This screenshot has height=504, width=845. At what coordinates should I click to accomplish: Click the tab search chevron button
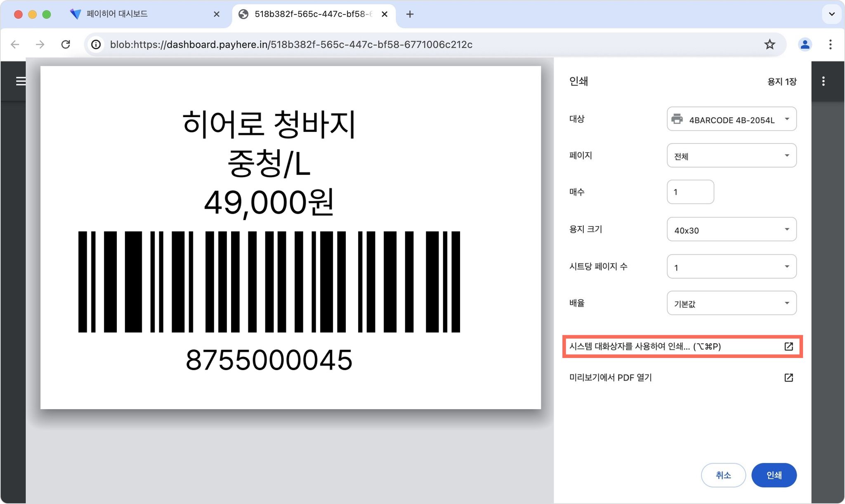(x=832, y=14)
